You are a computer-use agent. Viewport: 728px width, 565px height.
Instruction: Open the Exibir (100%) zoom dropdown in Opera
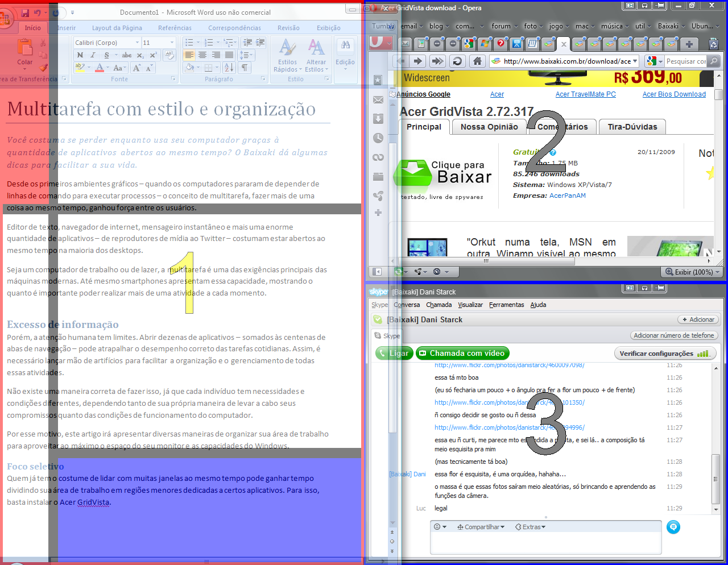point(692,272)
